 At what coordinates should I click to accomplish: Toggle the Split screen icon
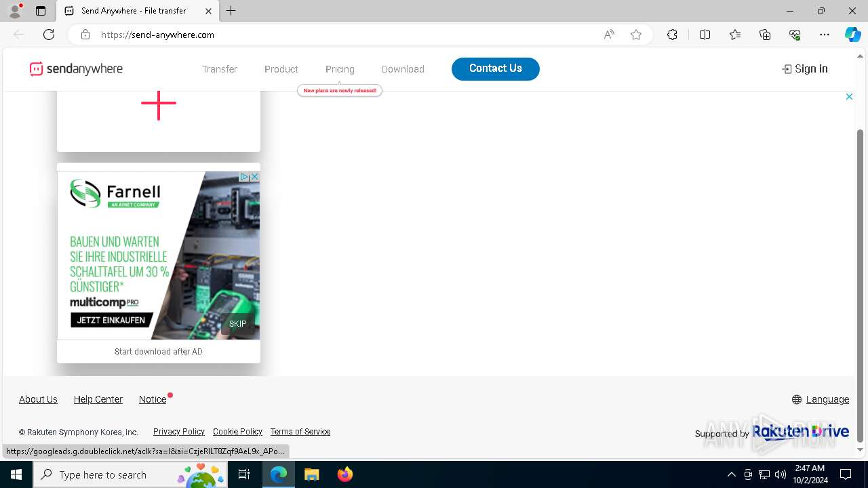(705, 35)
